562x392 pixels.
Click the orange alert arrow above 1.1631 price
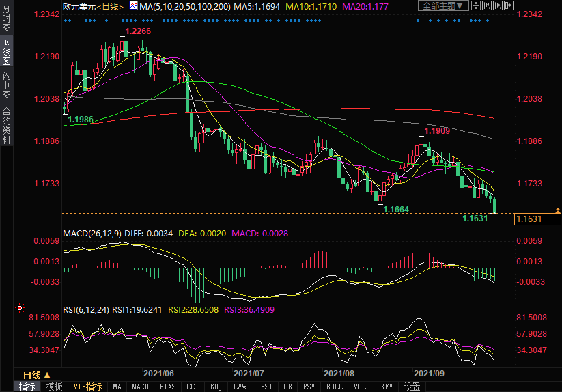[x=557, y=212]
